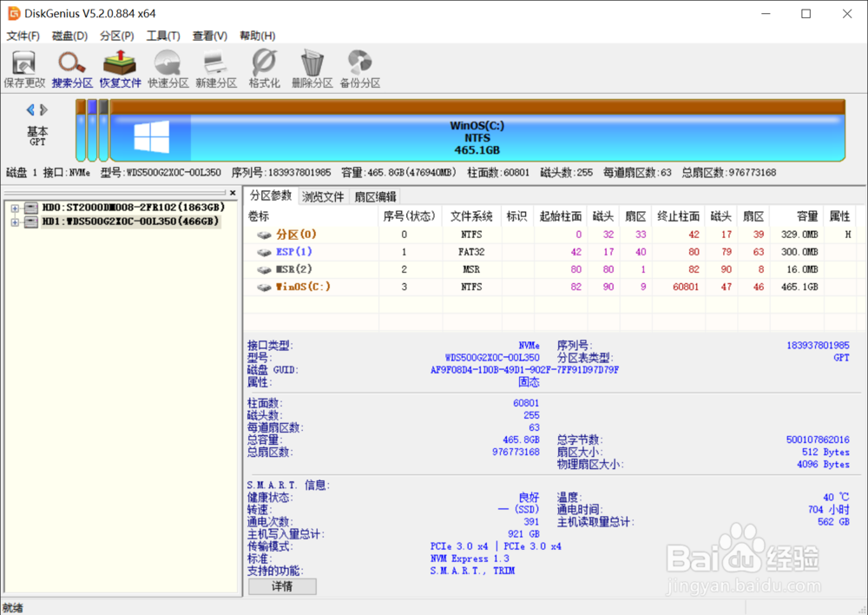Close the disk tree panel with X
868x615 pixels.
pyautogui.click(x=233, y=193)
